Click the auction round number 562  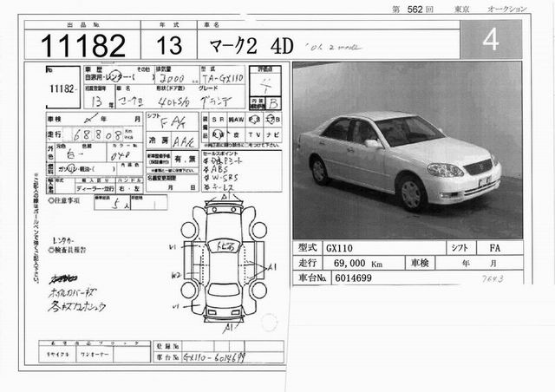click(x=415, y=10)
